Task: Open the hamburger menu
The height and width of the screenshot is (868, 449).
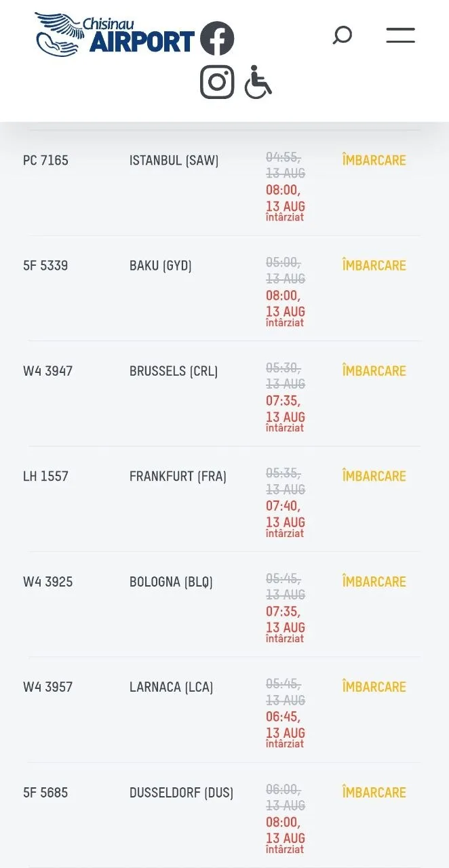Action: 401,35
